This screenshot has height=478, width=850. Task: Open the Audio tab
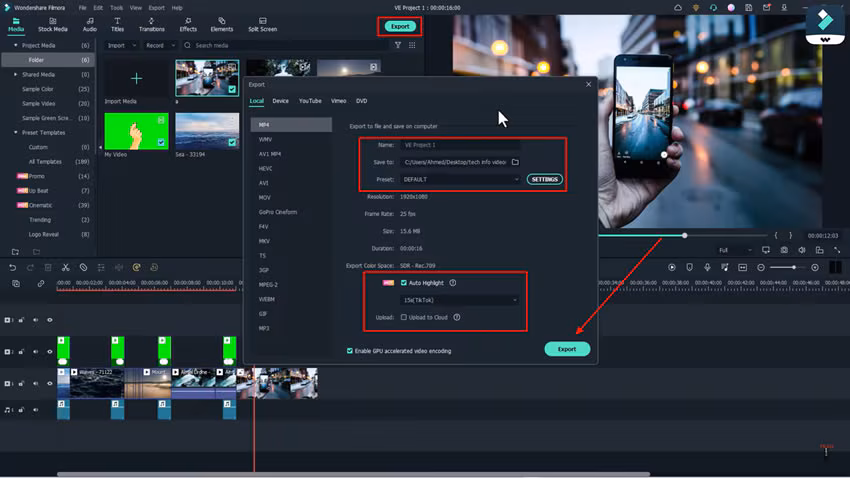(x=89, y=24)
